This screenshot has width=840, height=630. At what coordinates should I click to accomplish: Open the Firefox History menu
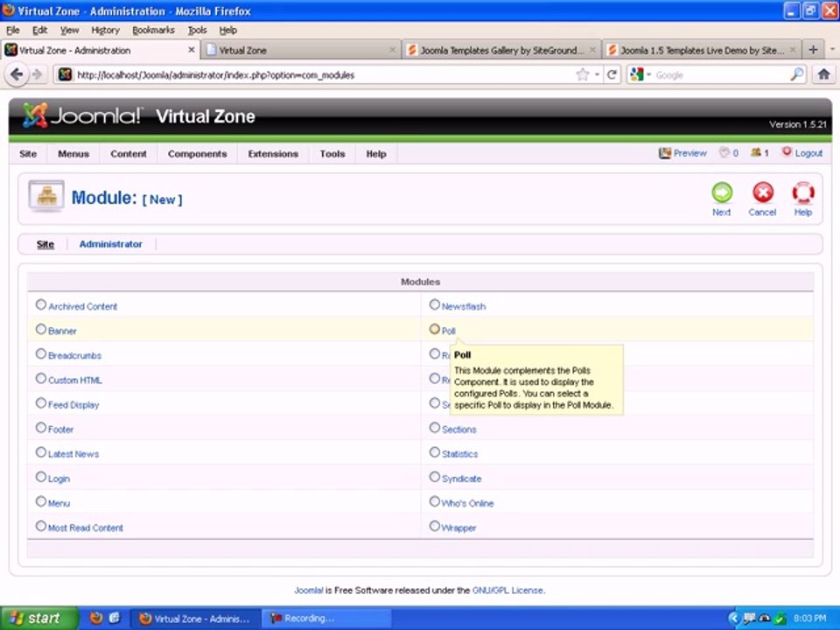pyautogui.click(x=105, y=30)
